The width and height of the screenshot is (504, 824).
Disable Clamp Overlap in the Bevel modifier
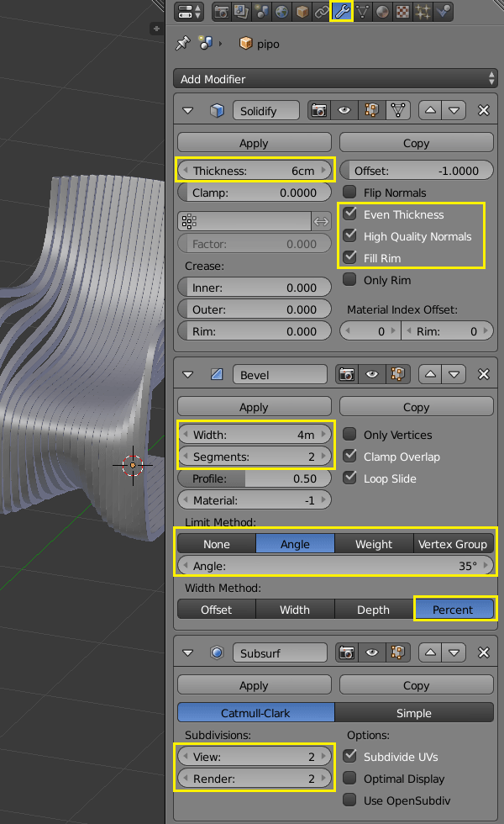click(349, 457)
